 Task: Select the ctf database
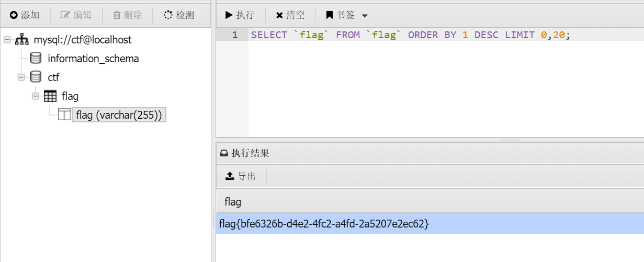53,77
